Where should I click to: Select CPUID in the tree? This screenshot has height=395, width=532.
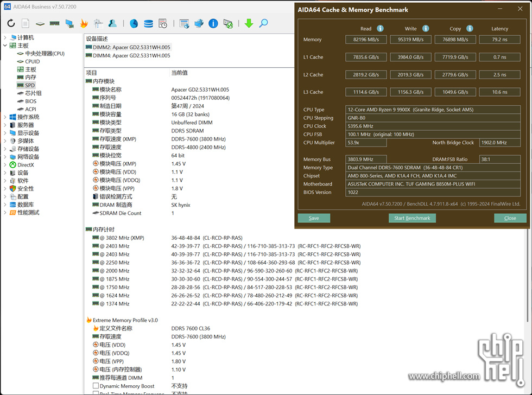point(32,61)
